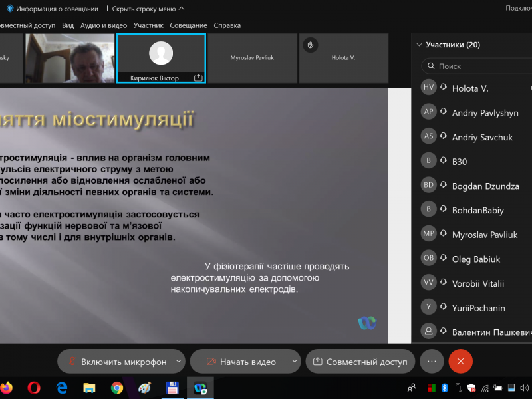The width and height of the screenshot is (532, 399).
Task: Open microphone options dropdown arrow
Action: [178, 362]
